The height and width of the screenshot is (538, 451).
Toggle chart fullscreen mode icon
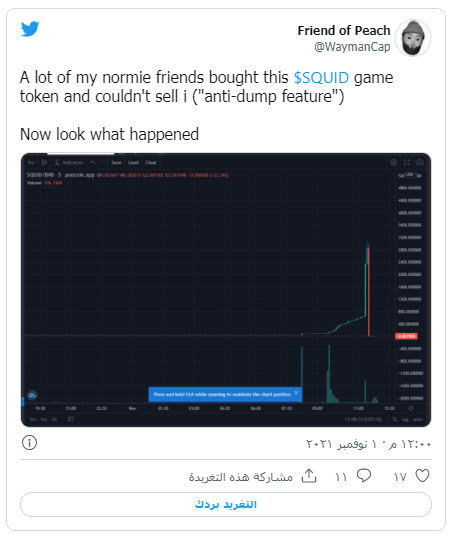point(407,162)
